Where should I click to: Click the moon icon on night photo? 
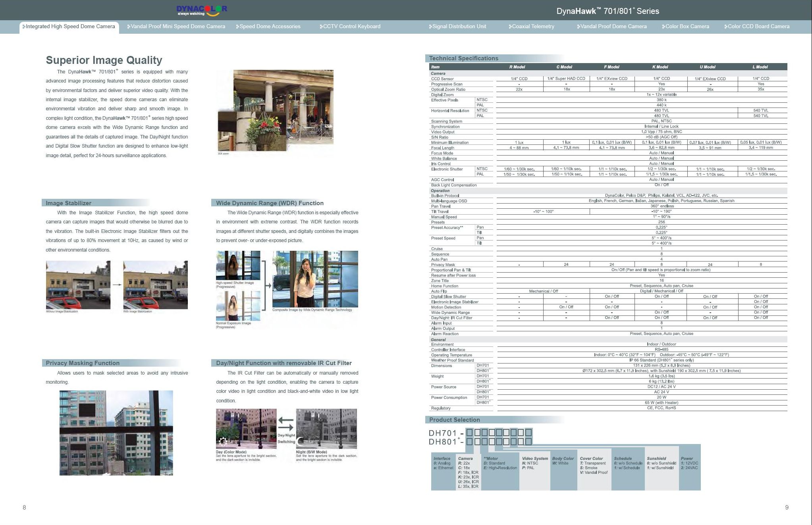coord(301,441)
